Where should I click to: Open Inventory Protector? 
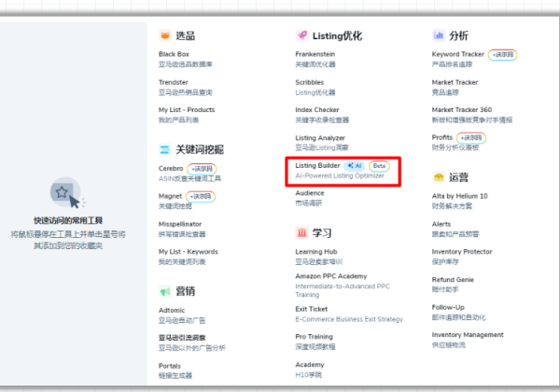[462, 252]
